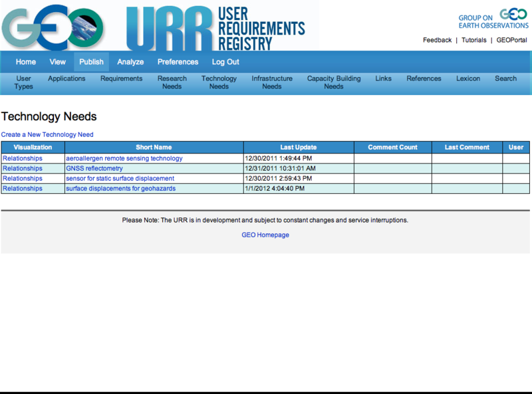This screenshot has width=532, height=394.
Task: Go to the Home menu item
Action: coord(26,62)
